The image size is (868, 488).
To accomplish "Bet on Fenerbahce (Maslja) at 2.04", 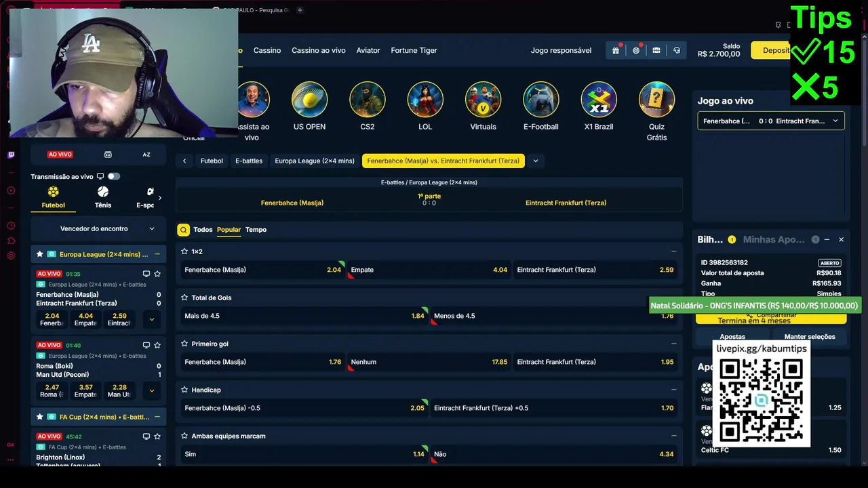I will coord(263,270).
